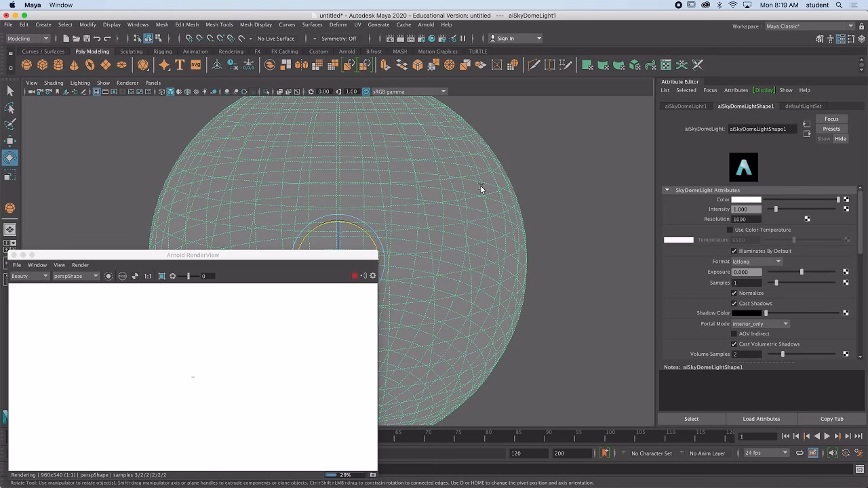The image size is (868, 488).
Task: Click the polygon cube shelf icon
Action: coord(42,65)
